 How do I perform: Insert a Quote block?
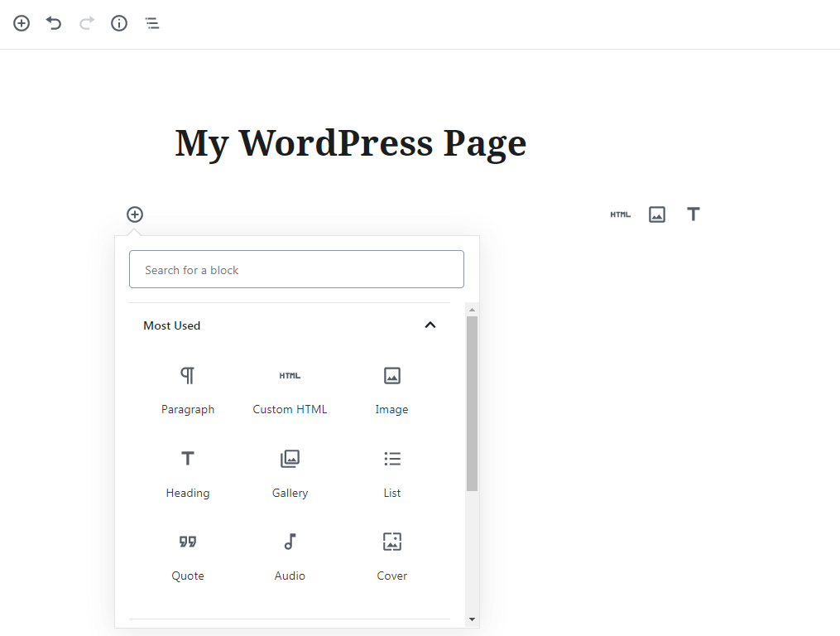188,557
